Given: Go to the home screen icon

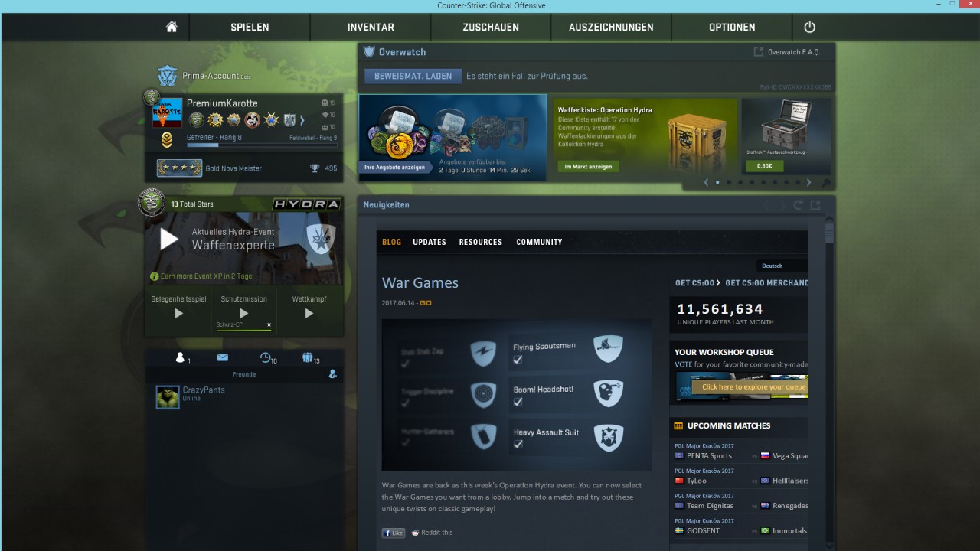Looking at the screenshot, I should [x=171, y=27].
